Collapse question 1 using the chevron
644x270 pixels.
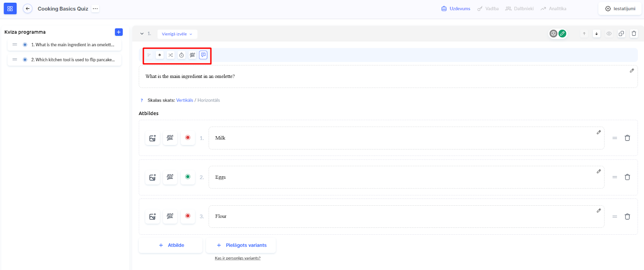pos(142,34)
